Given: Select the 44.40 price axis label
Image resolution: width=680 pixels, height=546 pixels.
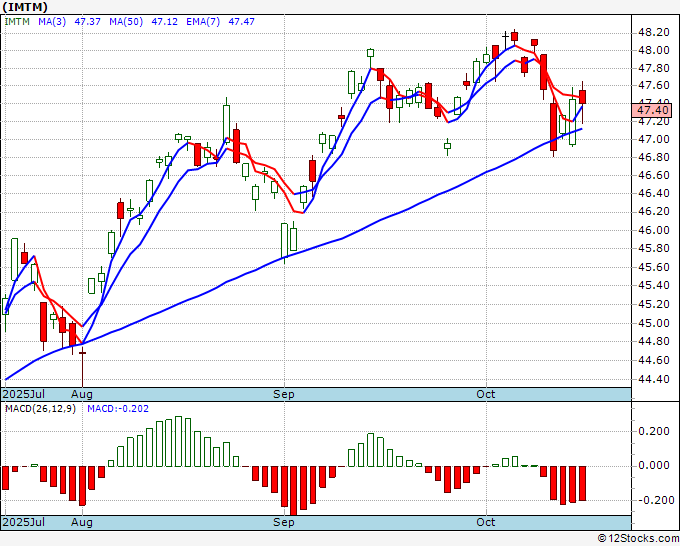Looking at the screenshot, I should click(654, 379).
